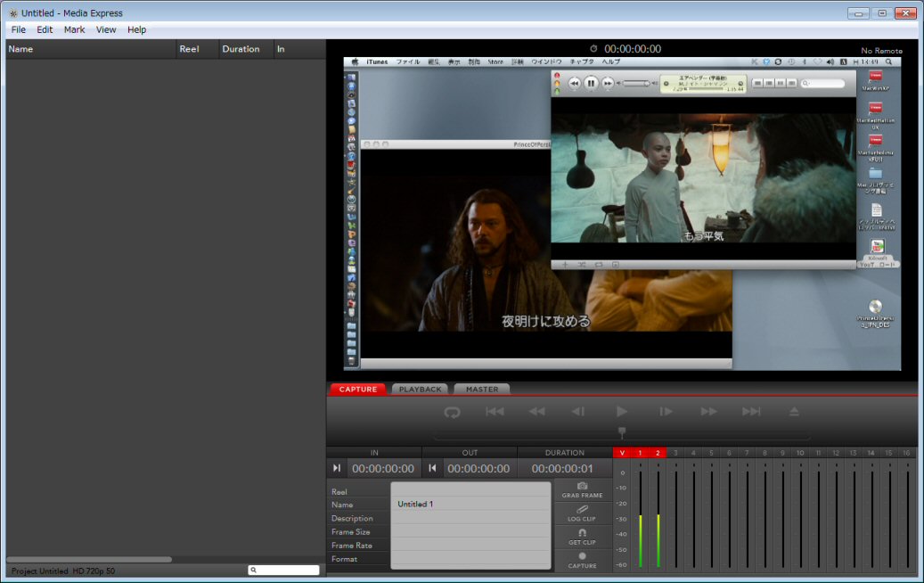
Task: Sort the bin by In column
Action: (299, 49)
